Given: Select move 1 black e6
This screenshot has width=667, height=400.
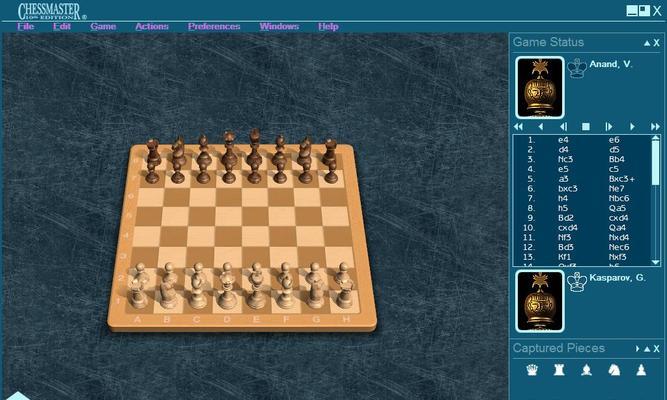Looking at the screenshot, I should pyautogui.click(x=614, y=140).
